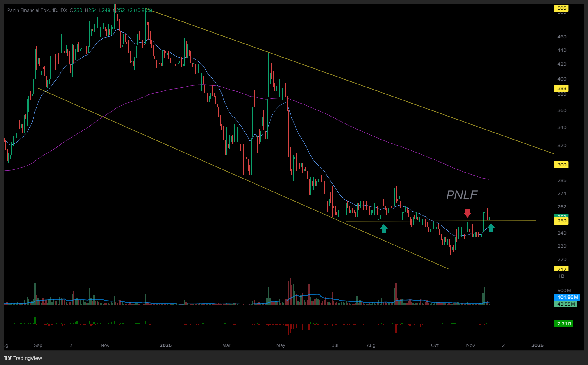The image size is (588, 365).
Task: Click the 2025 label on the time axis
Action: pyautogui.click(x=165, y=345)
